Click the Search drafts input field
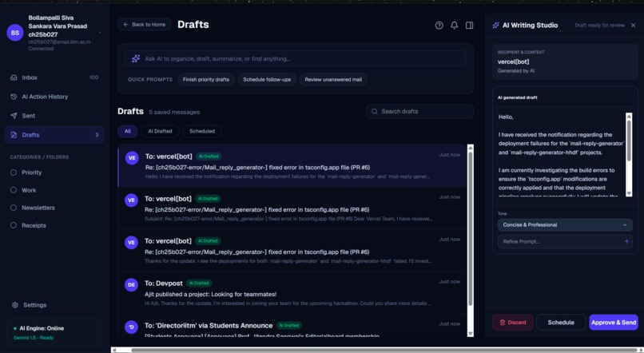 419,111
